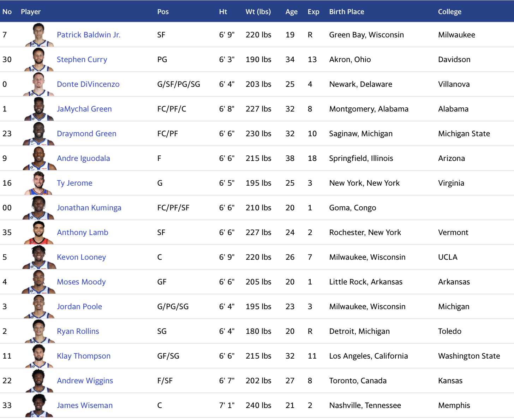The width and height of the screenshot is (514, 420).
Task: Open James Wiseman player link
Action: 85,405
